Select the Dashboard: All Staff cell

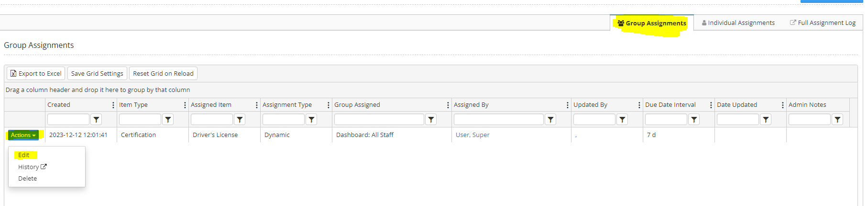tap(392, 135)
